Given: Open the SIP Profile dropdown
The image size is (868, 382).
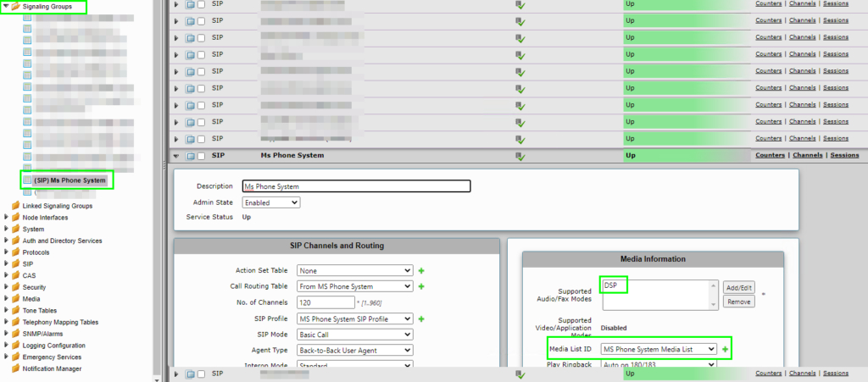Looking at the screenshot, I should click(x=355, y=319).
